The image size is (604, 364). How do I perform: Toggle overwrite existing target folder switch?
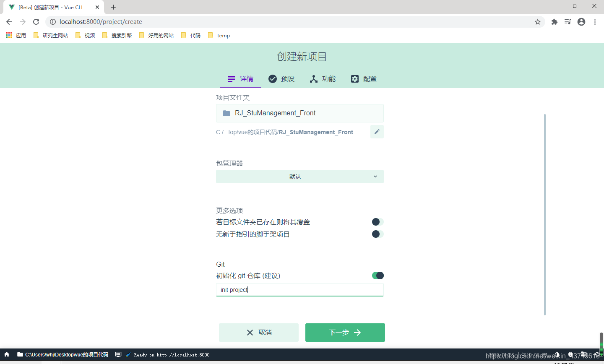[378, 222]
